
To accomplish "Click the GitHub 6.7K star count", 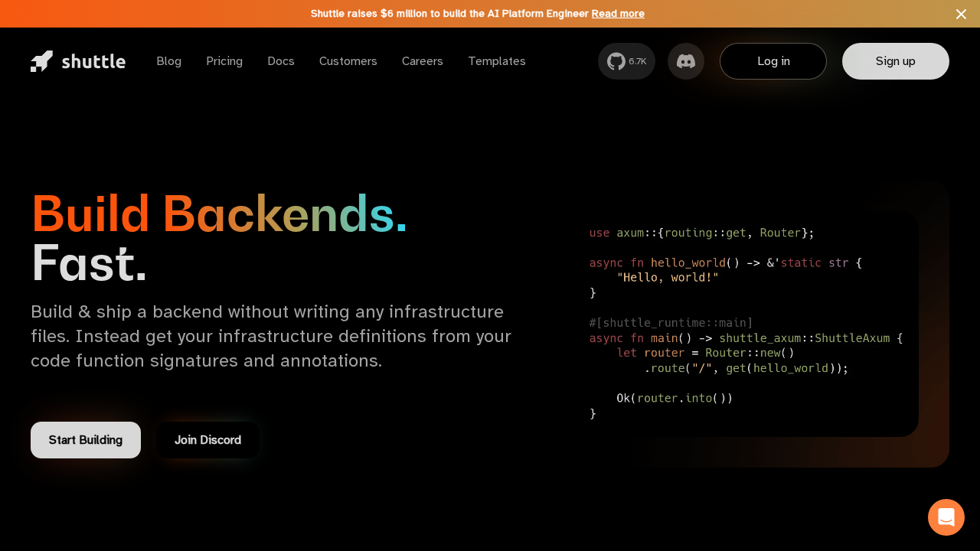I will [638, 61].
